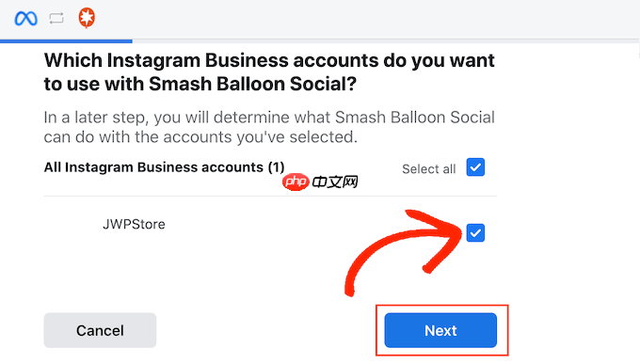Click the blue filled progress bar segment
The width and height of the screenshot is (640, 364).
[66, 40]
